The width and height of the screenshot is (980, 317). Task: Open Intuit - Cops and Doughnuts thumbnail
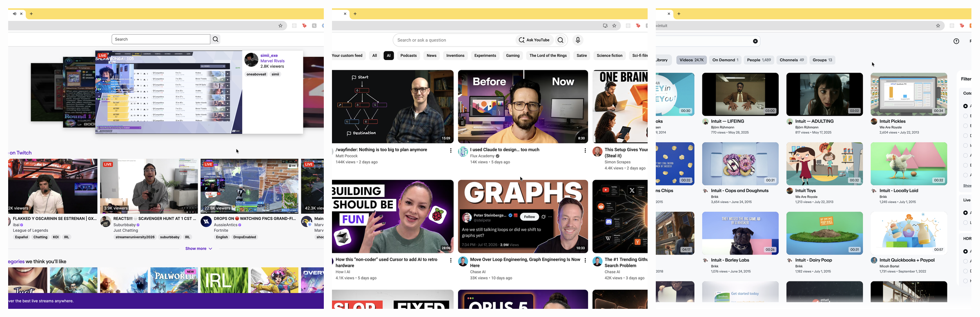point(740,164)
